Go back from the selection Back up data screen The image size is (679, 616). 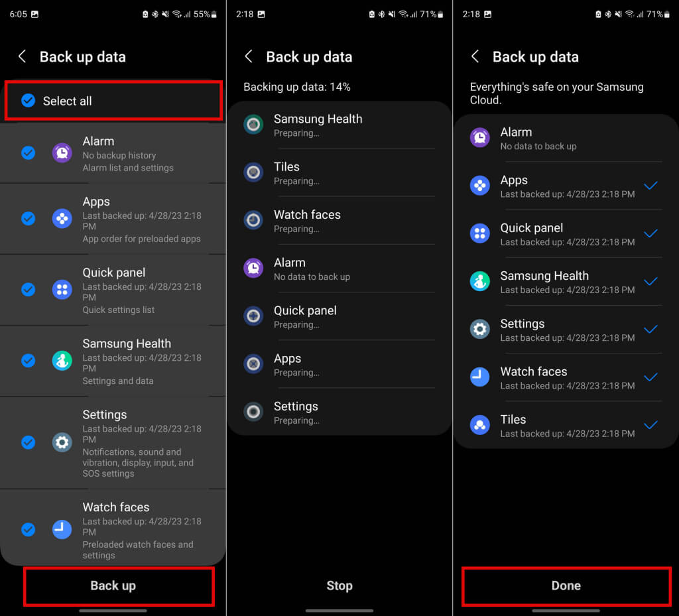tap(22, 56)
